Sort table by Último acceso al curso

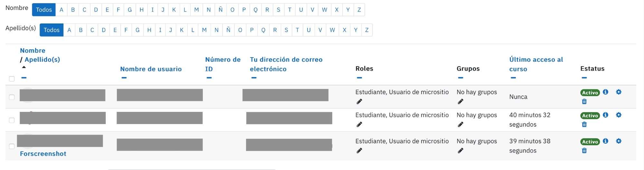(536, 64)
